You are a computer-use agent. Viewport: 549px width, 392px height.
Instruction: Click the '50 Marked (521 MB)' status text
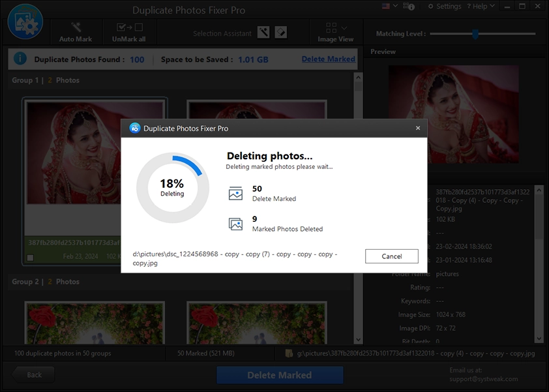point(206,353)
